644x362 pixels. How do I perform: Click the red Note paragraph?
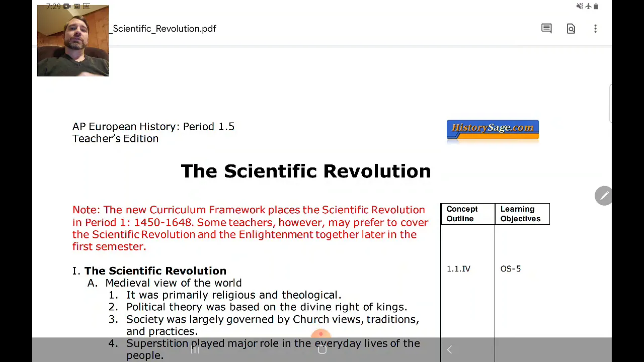(250, 228)
